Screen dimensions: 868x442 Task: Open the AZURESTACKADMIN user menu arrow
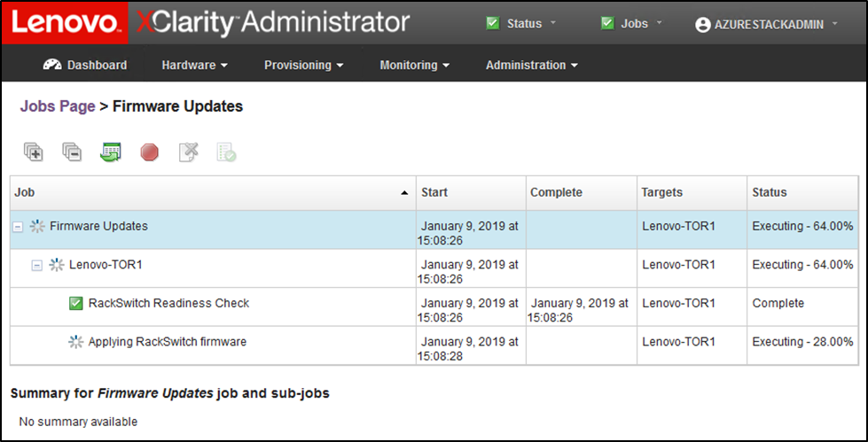(x=834, y=24)
